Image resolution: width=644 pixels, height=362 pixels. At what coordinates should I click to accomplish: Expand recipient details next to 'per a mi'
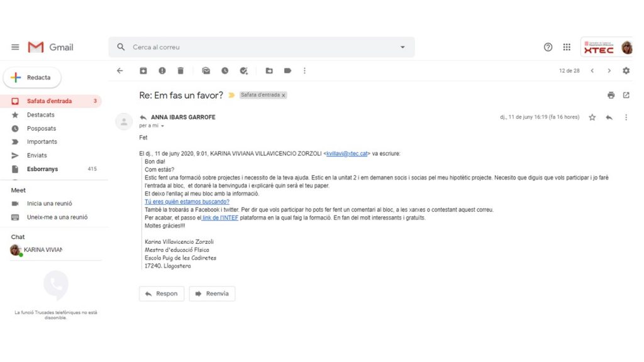(162, 126)
